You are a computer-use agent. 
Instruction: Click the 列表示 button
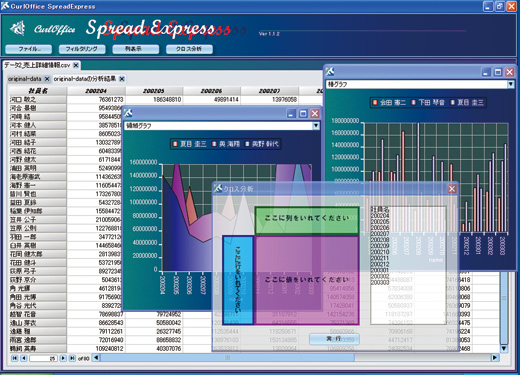[135, 49]
